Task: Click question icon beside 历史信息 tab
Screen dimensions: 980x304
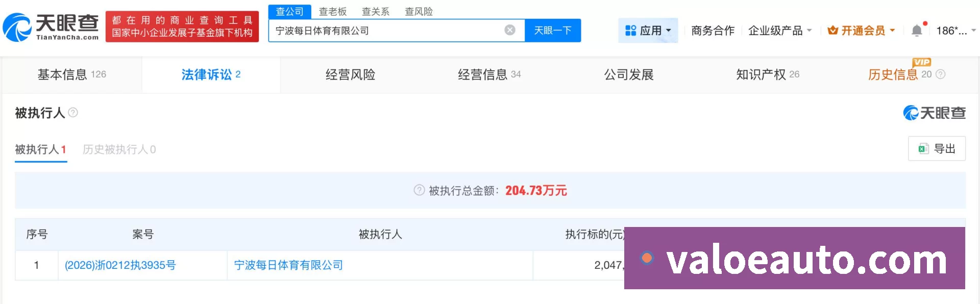Action: (x=940, y=74)
